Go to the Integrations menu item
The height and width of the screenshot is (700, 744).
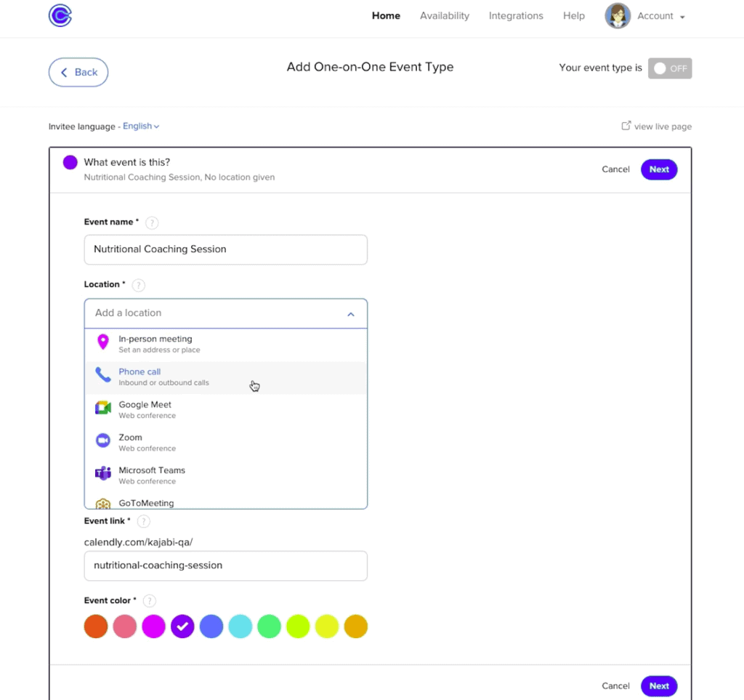[x=516, y=16]
